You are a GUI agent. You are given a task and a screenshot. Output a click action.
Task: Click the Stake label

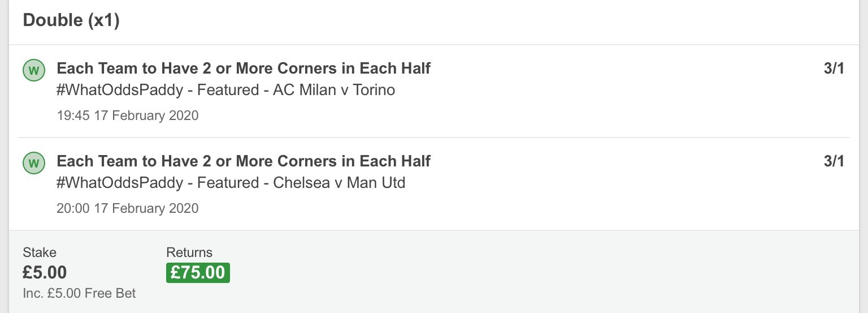40,252
